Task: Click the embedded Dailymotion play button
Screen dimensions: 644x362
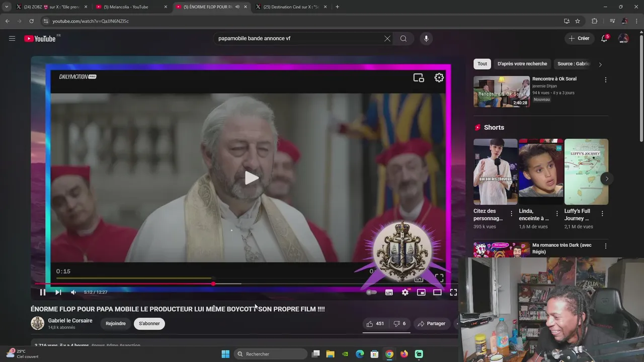Action: pos(252,177)
